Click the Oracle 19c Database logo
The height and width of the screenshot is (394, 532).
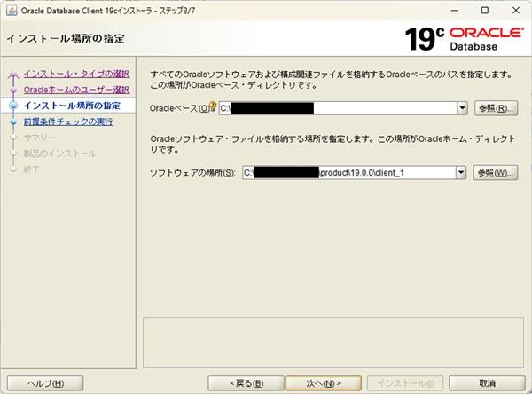point(462,37)
